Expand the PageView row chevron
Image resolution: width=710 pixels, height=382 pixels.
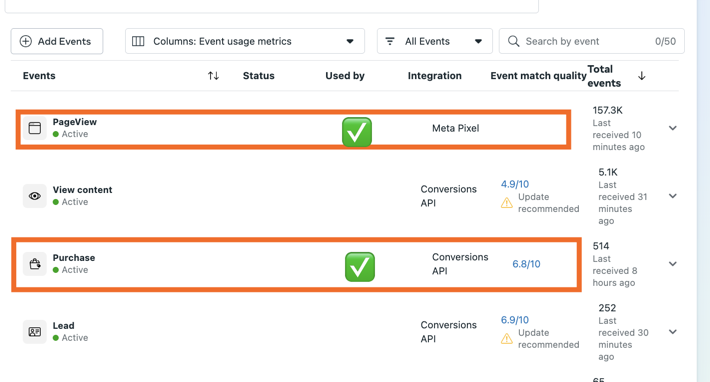pos(673,128)
